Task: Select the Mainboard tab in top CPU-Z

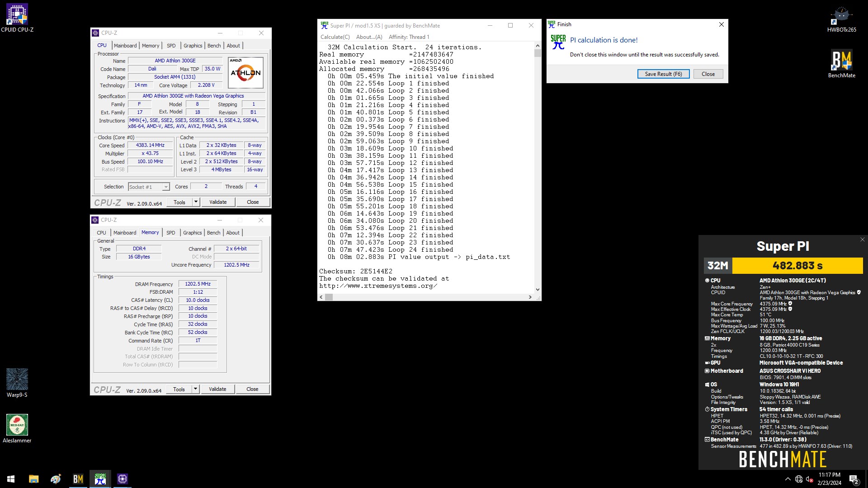Action: pos(125,46)
